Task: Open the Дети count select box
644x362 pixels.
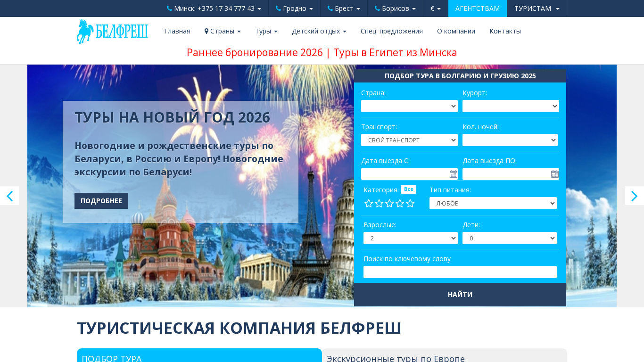Action: 510,238
